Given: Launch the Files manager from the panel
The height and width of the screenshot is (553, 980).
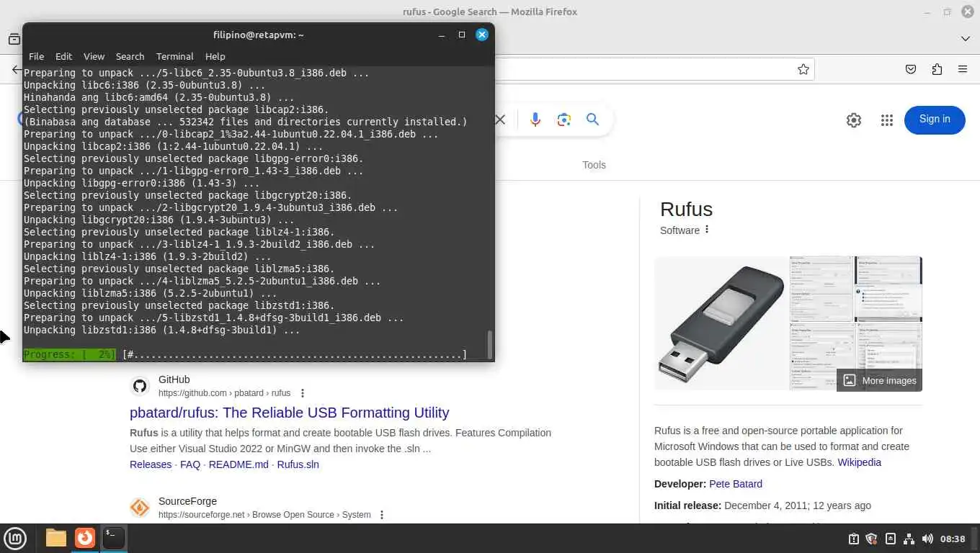Looking at the screenshot, I should point(56,538).
